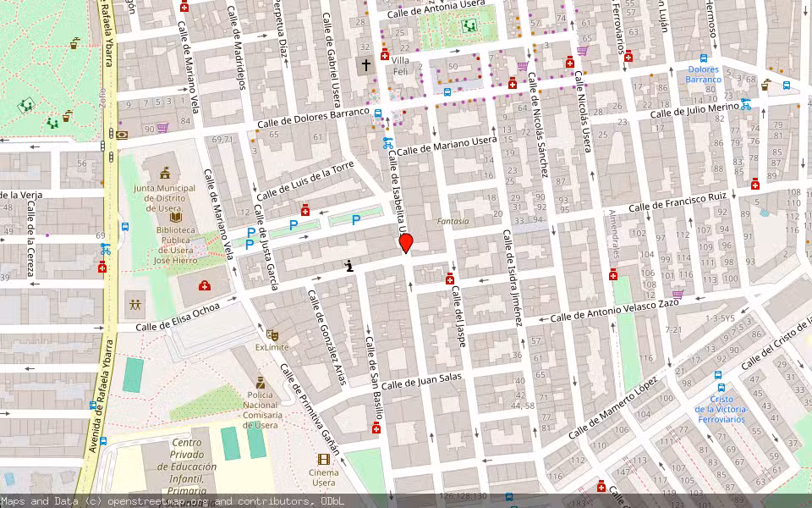Viewport: 812px width, 508px height.
Task: Click the Calle de Nicolás Sánchez label
Action: coord(537,124)
